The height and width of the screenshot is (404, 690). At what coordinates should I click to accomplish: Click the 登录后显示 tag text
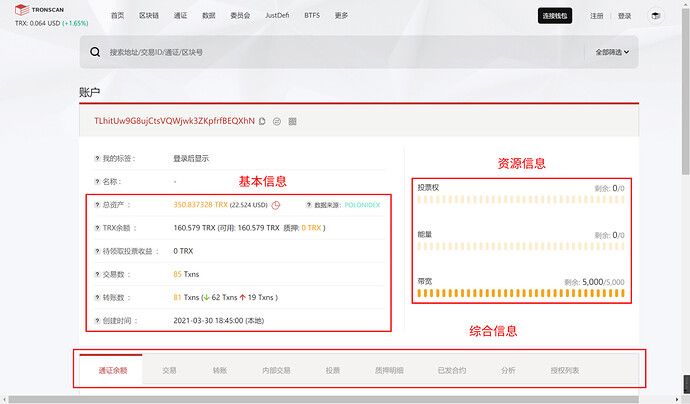[x=191, y=158]
